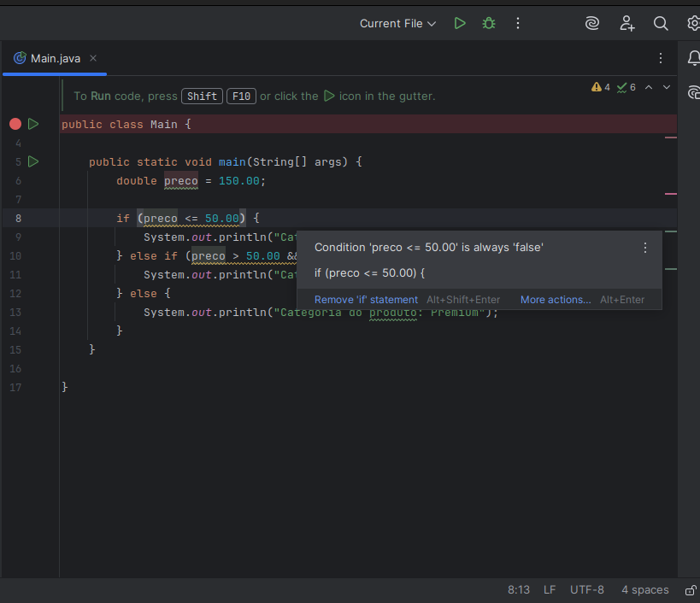Open Code With Me add-user icon
Image resolution: width=700 pixels, height=603 pixels.
626,23
